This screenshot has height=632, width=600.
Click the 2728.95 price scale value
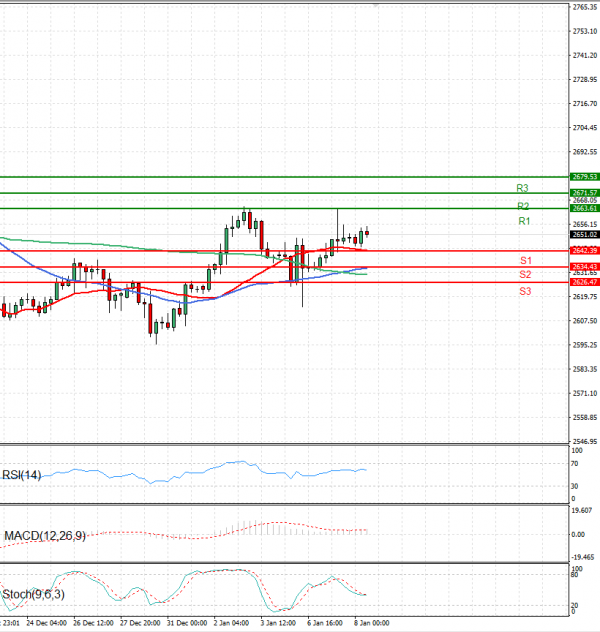pos(585,79)
